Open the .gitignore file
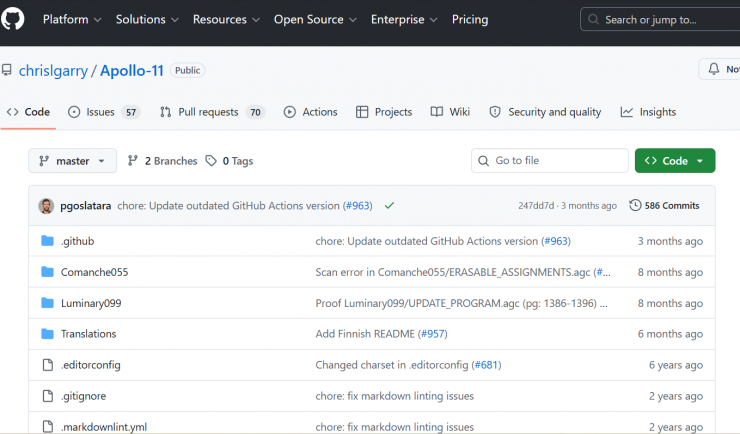The width and height of the screenshot is (740, 434). tap(84, 396)
